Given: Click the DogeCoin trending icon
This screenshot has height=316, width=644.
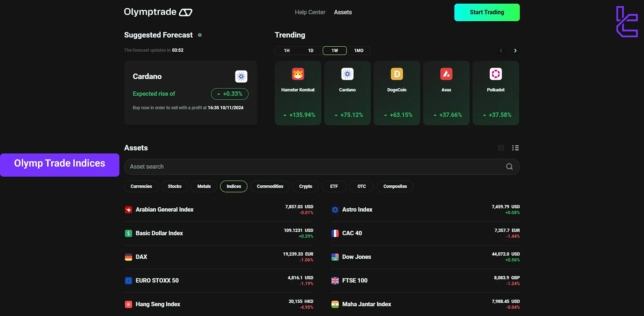Looking at the screenshot, I should (x=397, y=74).
